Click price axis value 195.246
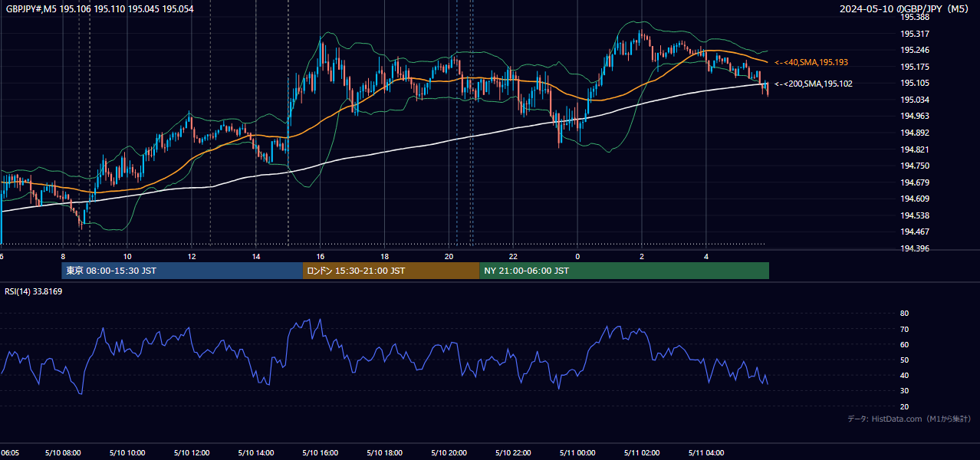 pyautogui.click(x=914, y=51)
